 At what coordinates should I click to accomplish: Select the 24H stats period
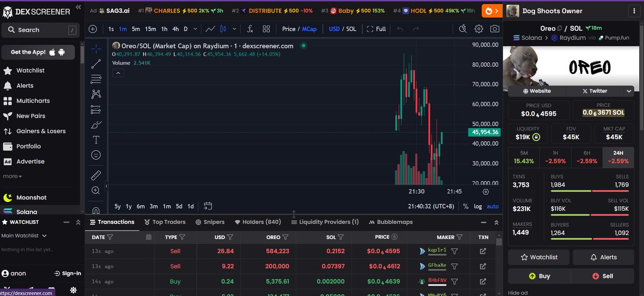coord(618,157)
